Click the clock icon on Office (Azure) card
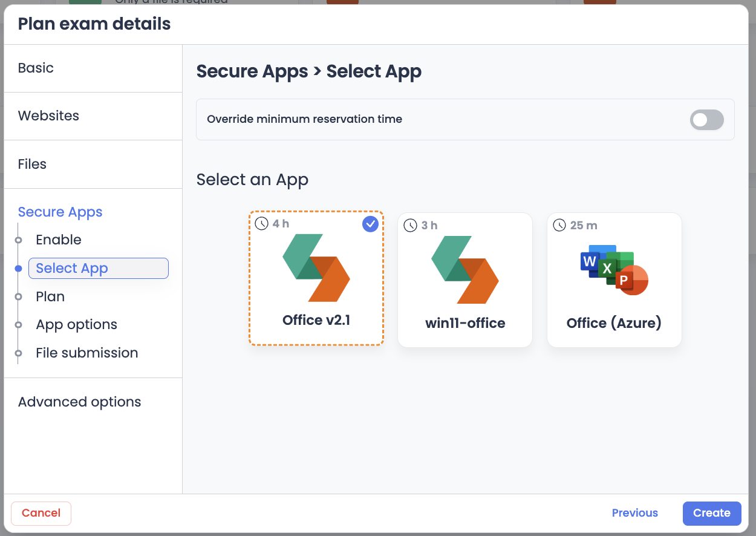Screen dimensions: 756x536 (559, 226)
